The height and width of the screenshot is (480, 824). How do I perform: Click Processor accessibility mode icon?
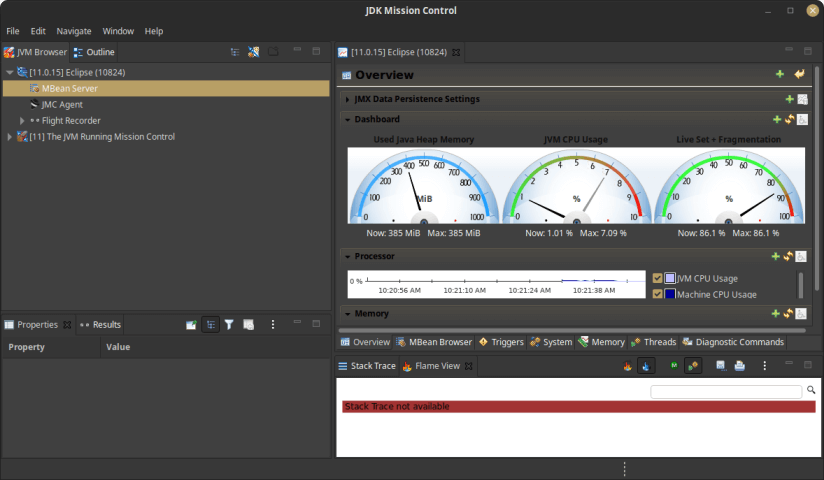pyautogui.click(x=801, y=256)
